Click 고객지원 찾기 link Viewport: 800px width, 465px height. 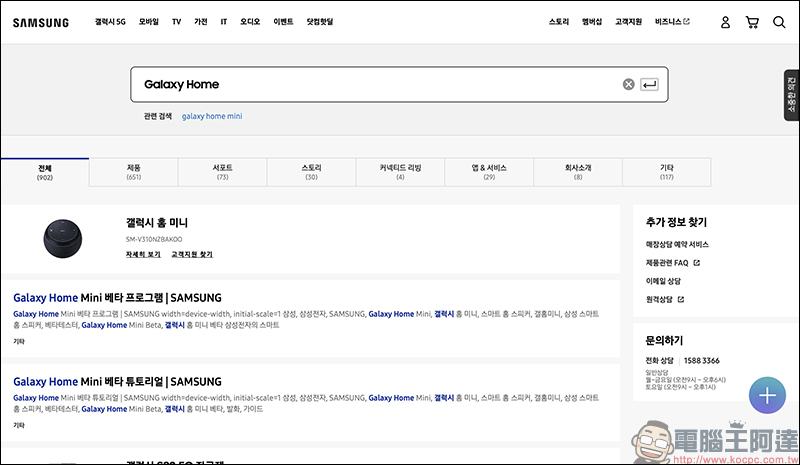(x=192, y=254)
